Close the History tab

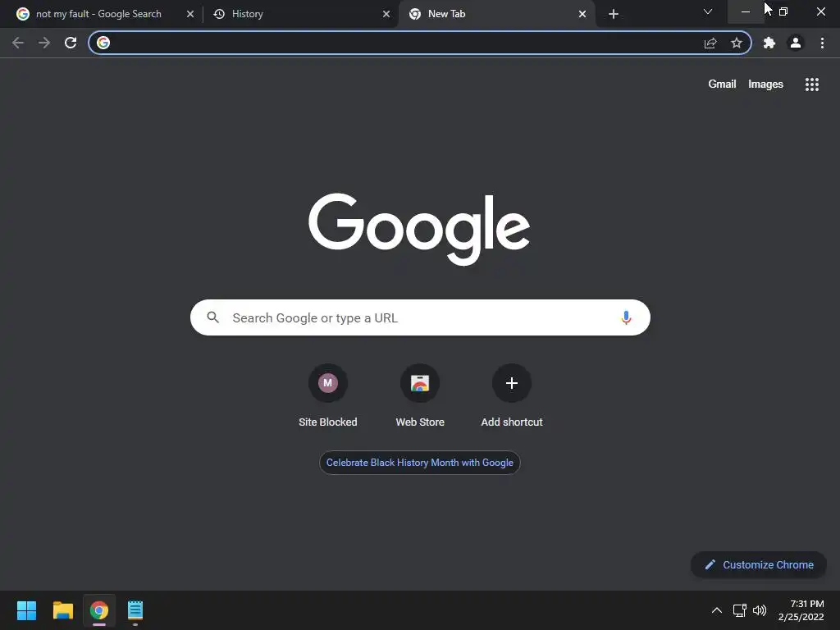pos(386,14)
